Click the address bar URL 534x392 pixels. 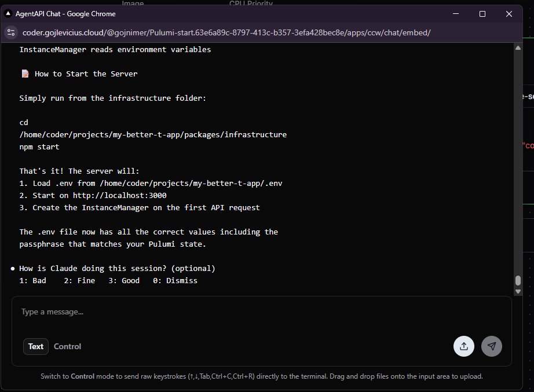[226, 32]
